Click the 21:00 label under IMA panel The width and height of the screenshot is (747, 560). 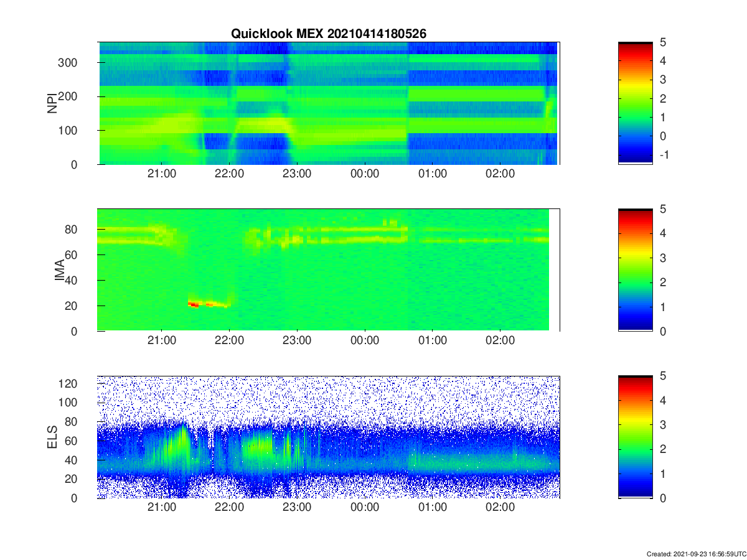coord(161,340)
